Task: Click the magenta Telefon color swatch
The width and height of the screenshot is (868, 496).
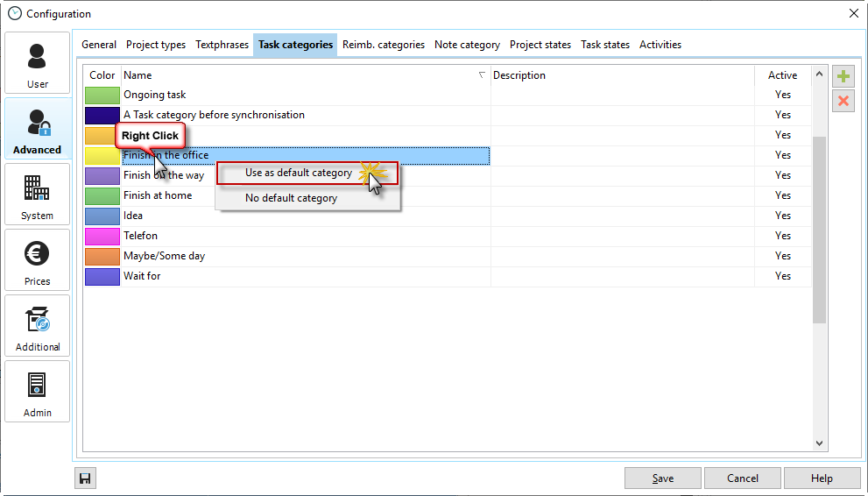Action: (x=102, y=236)
